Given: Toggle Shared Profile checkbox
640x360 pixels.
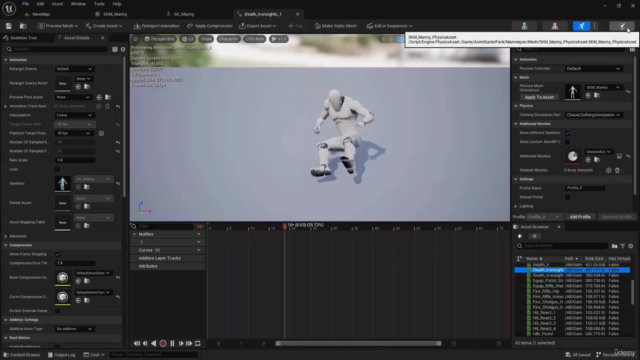Looking at the screenshot, I should pyautogui.click(x=567, y=197).
